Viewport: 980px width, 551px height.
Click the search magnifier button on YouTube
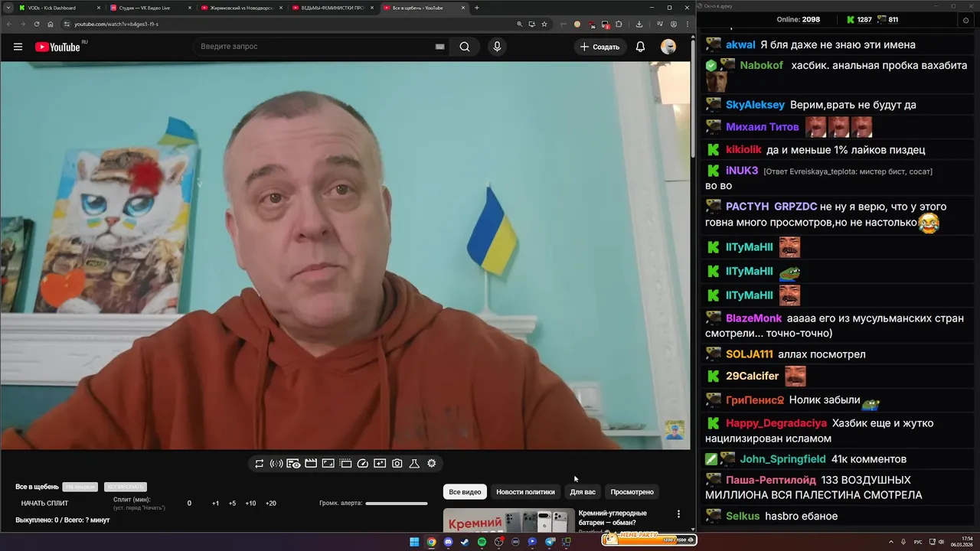[465, 47]
